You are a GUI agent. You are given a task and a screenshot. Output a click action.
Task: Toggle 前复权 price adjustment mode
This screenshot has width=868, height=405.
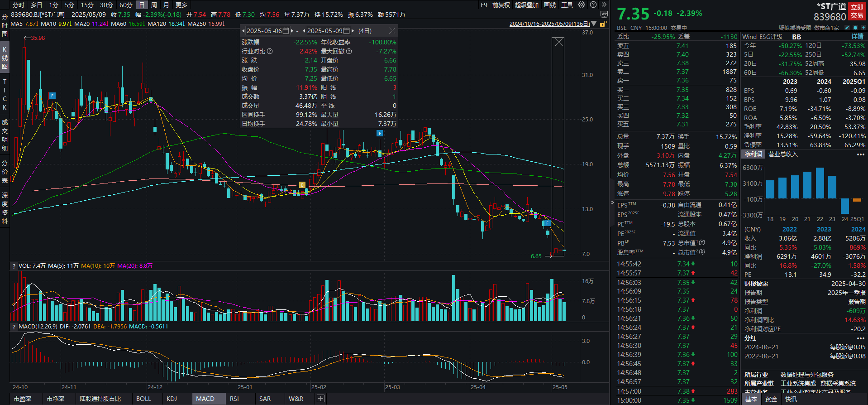pos(501,5)
